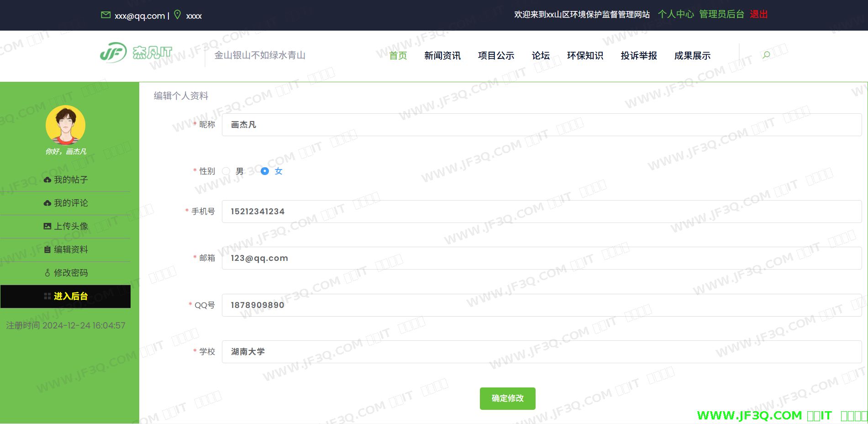868x424 pixels.
Task: Click the envelope email icon in top bar
Action: point(105,15)
